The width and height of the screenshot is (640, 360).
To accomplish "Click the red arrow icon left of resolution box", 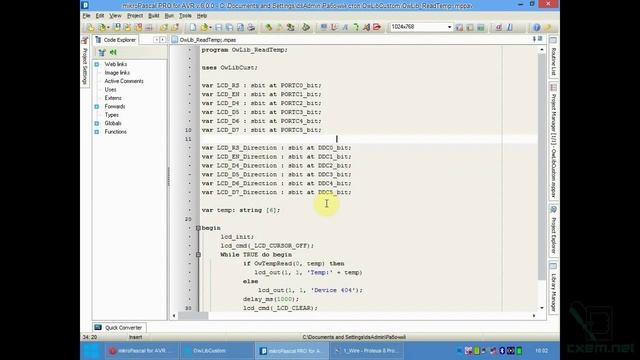I will click(x=377, y=27).
